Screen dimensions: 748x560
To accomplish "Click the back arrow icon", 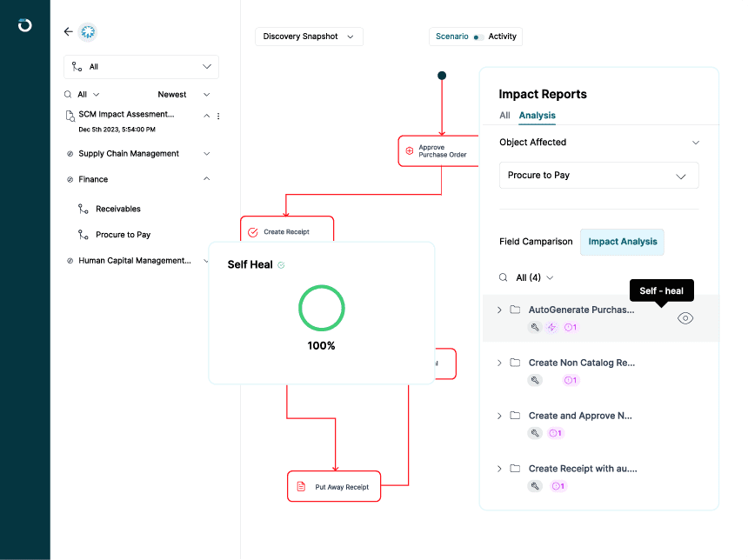I will coord(68,31).
